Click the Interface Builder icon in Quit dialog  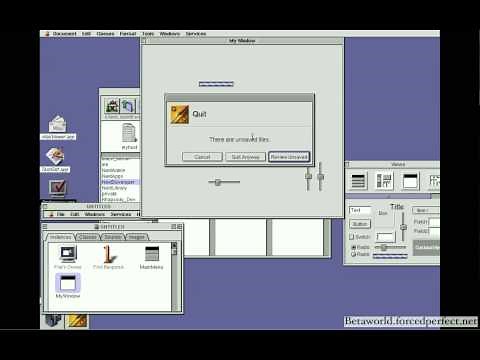pos(180,114)
